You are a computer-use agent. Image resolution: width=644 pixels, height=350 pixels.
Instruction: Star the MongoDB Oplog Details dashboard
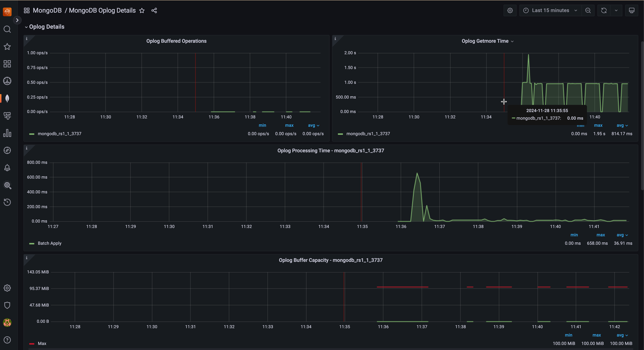(x=142, y=10)
